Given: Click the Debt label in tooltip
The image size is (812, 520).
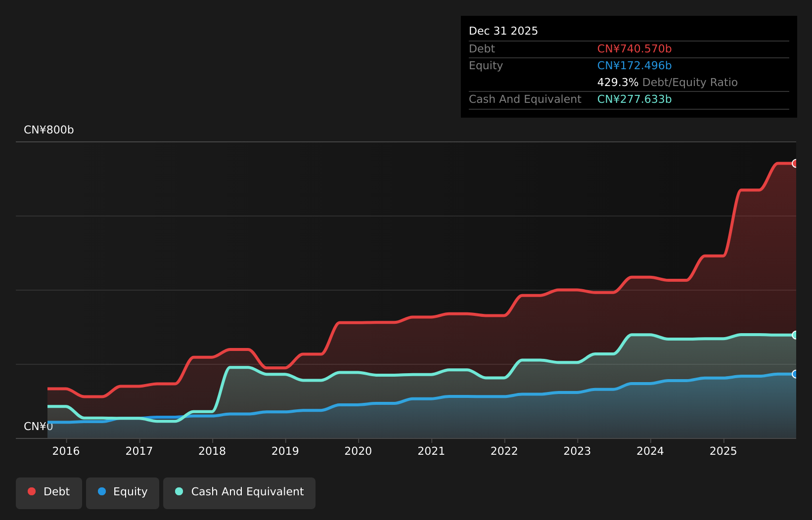Looking at the screenshot, I should click(482, 49).
